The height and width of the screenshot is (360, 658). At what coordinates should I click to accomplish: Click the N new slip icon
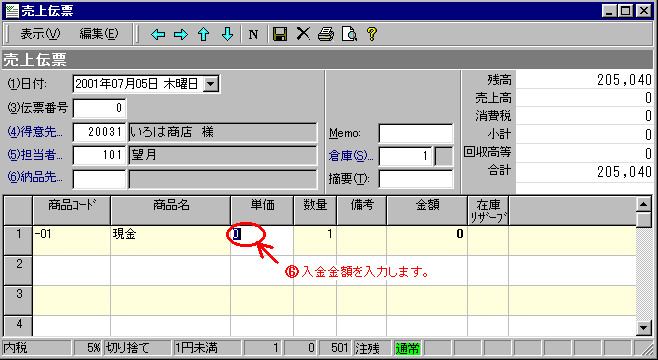[x=253, y=34]
